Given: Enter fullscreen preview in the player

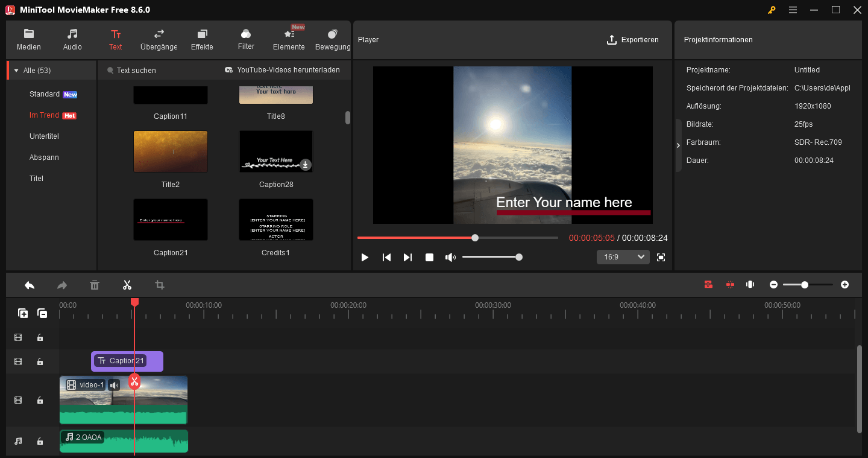Looking at the screenshot, I should (x=661, y=257).
